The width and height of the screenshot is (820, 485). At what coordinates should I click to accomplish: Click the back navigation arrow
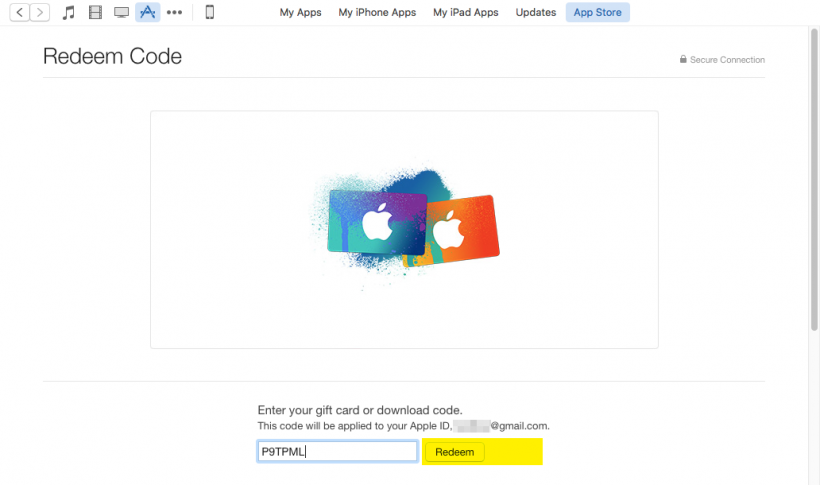[20, 13]
